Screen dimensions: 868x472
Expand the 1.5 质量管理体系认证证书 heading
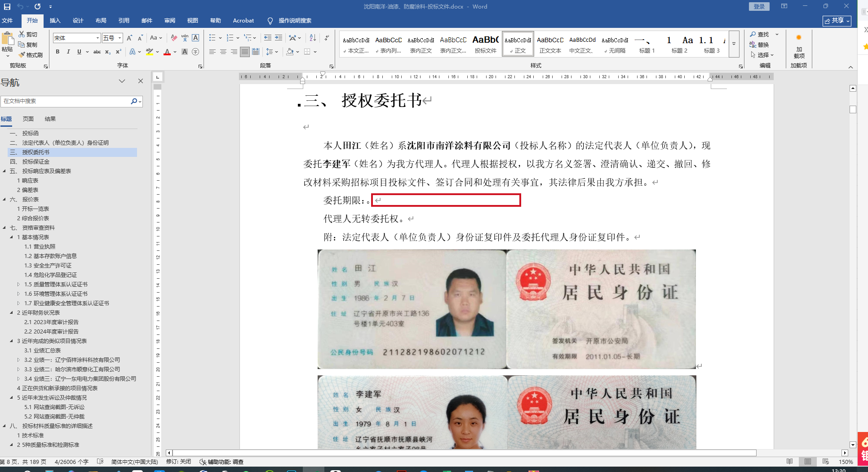point(19,284)
